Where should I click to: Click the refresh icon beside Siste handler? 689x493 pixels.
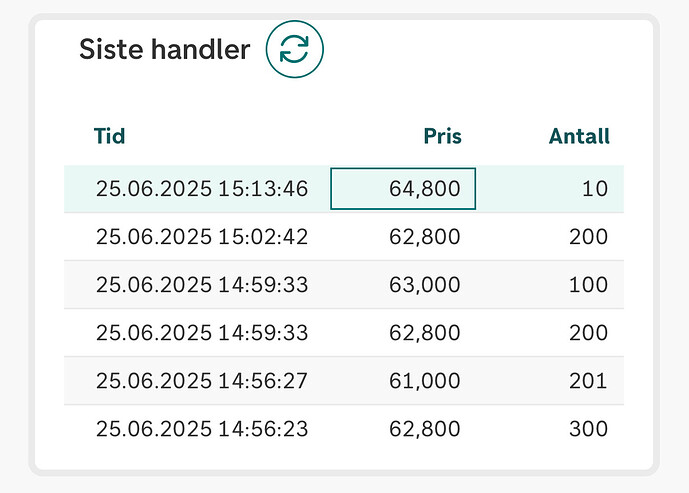(294, 49)
